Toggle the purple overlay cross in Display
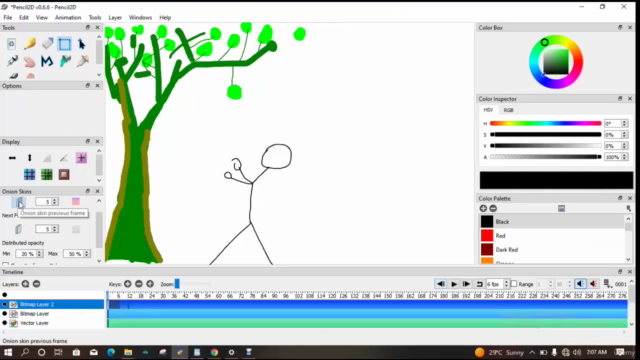Image resolution: width=640 pixels, height=360 pixels. point(81,158)
